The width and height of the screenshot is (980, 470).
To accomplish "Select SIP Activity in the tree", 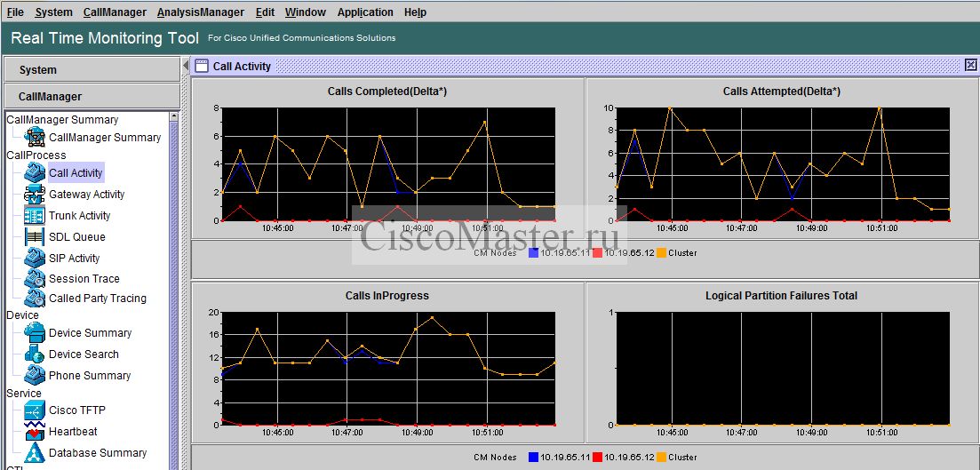I will point(75,259).
